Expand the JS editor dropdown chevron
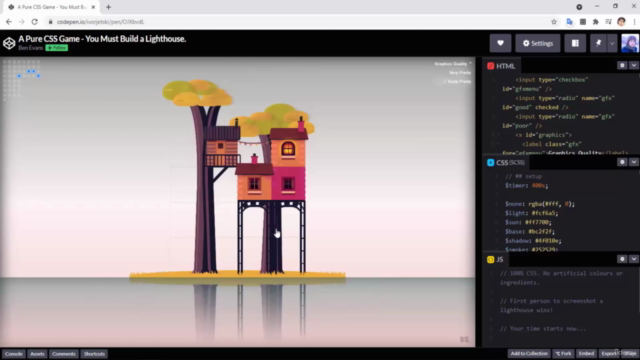Viewport: 640px width, 360px height. [633, 259]
